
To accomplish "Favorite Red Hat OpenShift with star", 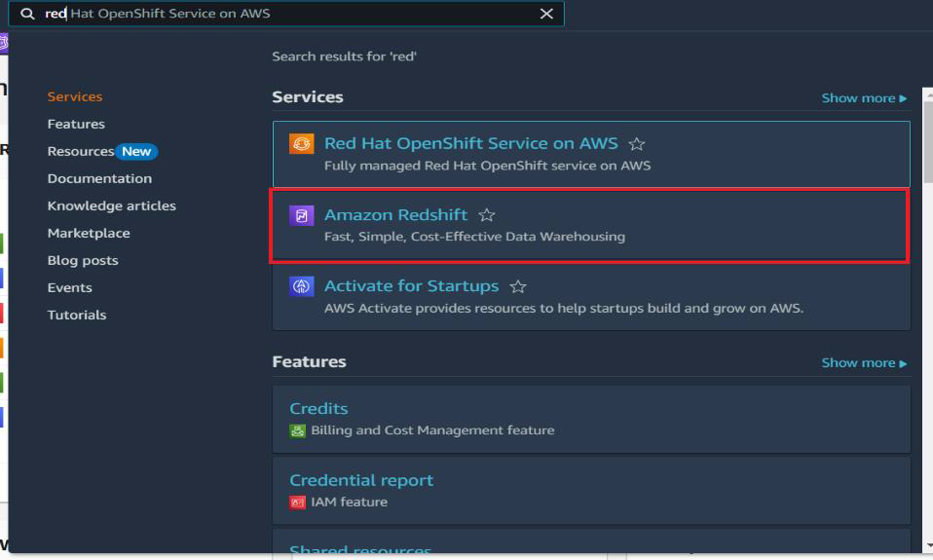I will [637, 144].
